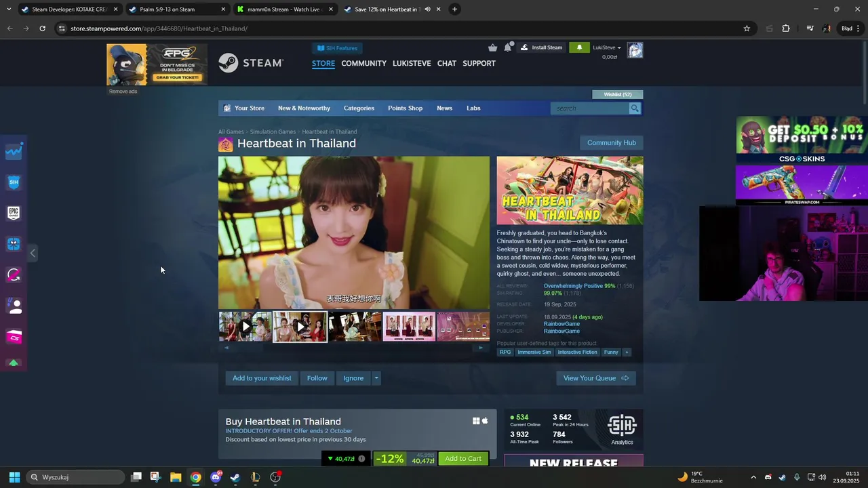Reload the page with the refresh icon
868x488 pixels.
tap(42, 28)
